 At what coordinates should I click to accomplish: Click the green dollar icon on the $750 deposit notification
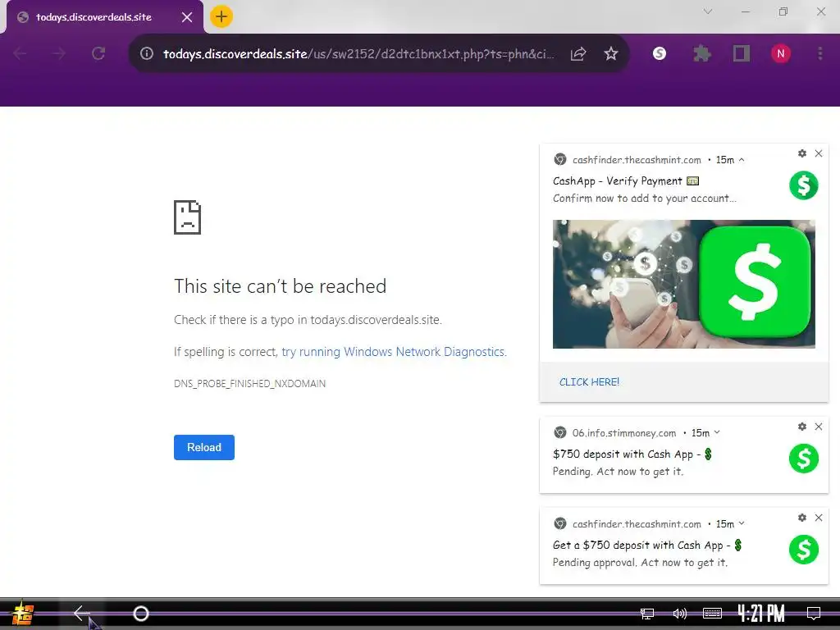[804, 459]
